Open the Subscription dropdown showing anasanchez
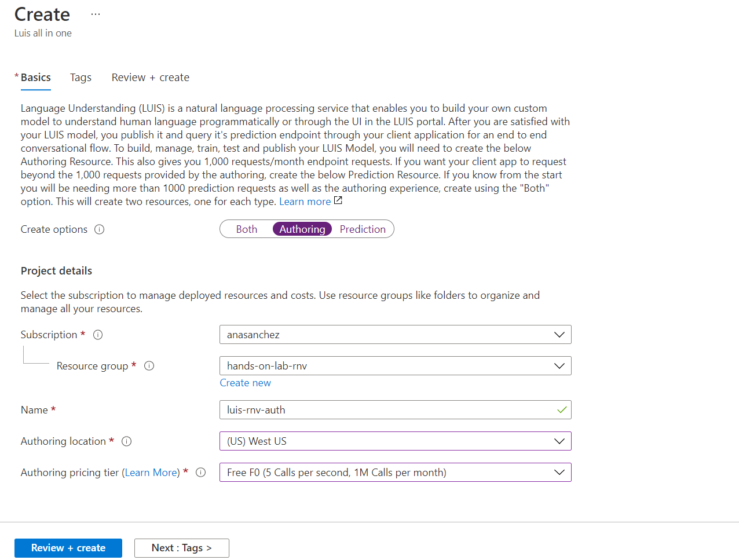This screenshot has width=739, height=560. pos(396,335)
